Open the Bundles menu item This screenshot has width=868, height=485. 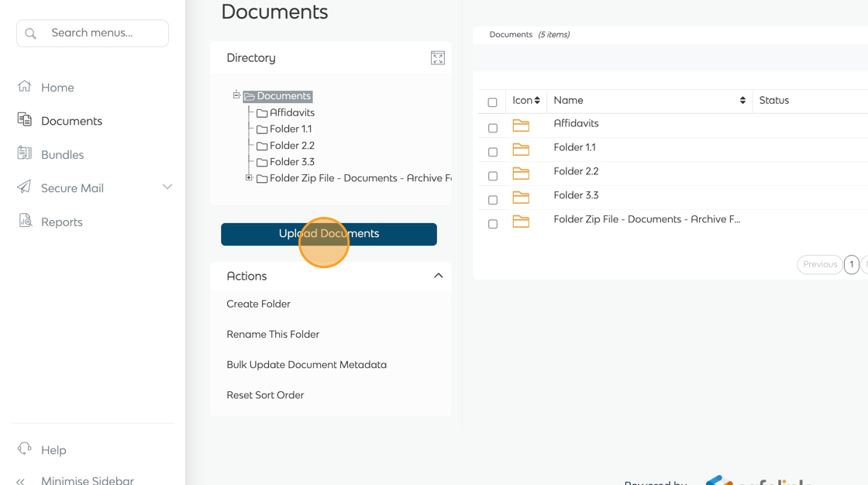click(x=63, y=154)
